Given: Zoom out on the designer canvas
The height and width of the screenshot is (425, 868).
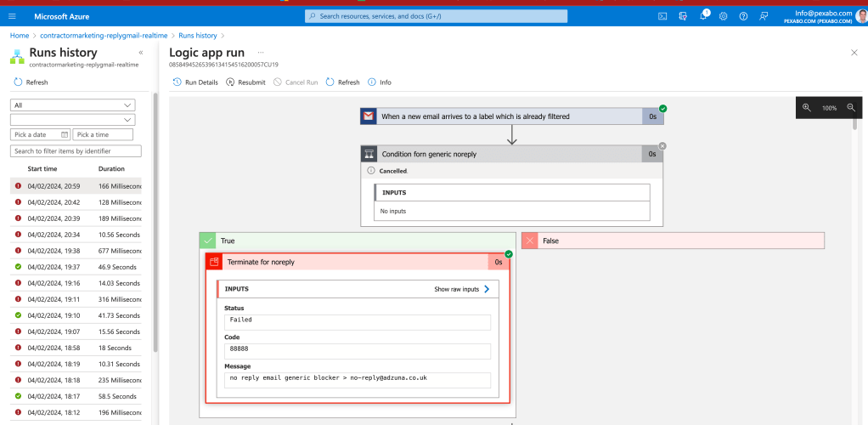Looking at the screenshot, I should click(x=851, y=108).
